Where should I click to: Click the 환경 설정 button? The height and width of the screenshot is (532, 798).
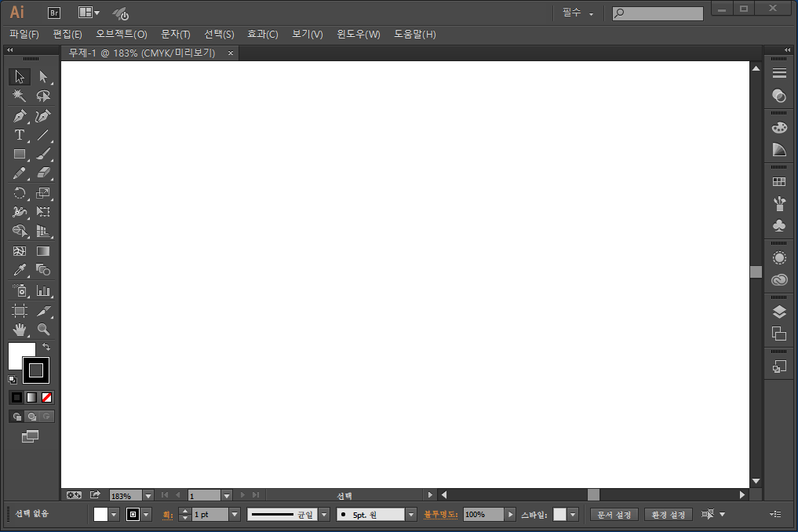(x=669, y=515)
